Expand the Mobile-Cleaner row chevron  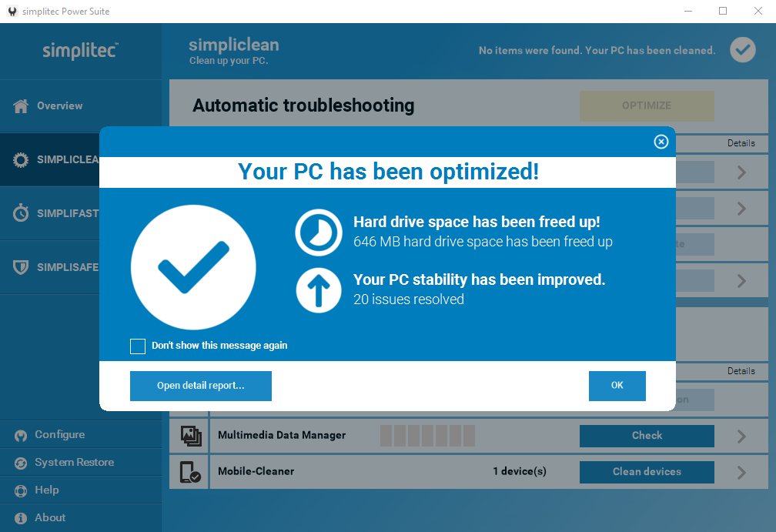(741, 473)
